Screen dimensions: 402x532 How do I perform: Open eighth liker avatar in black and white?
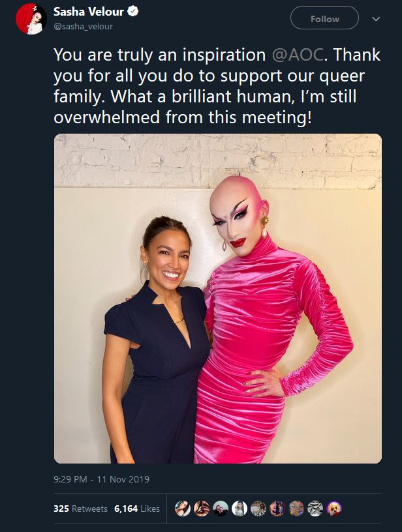click(315, 509)
